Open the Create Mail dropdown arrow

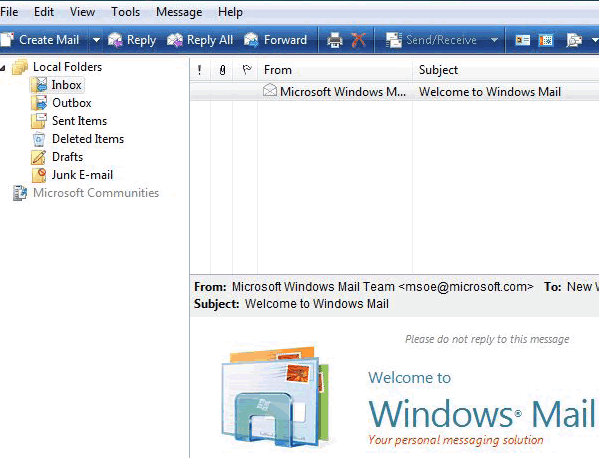pos(96,40)
